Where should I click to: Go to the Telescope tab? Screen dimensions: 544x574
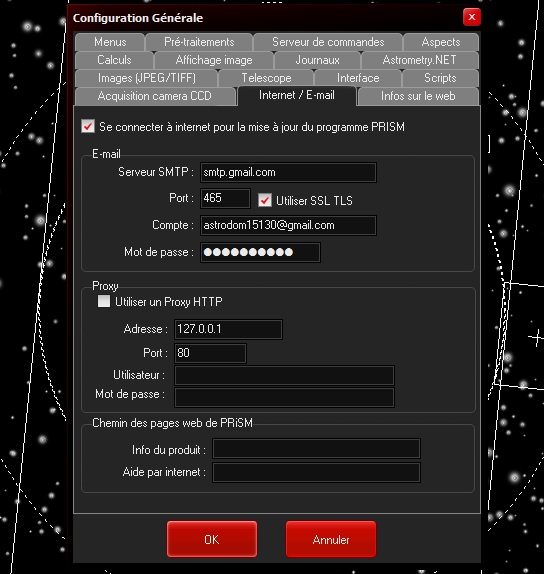tap(266, 78)
